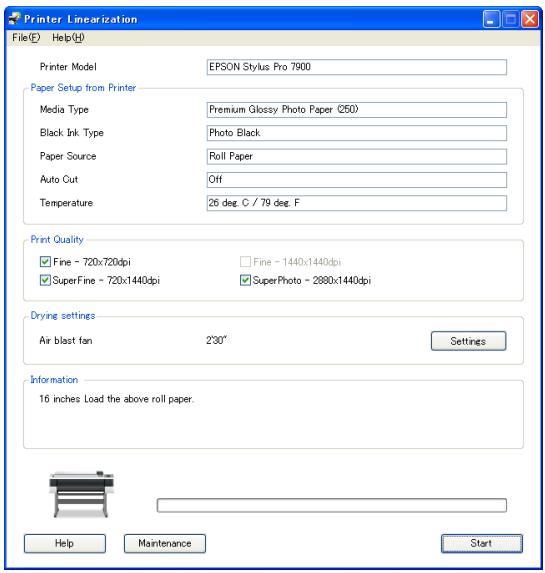Open drying Settings button
Screen dimensions: 545x573
(468, 341)
